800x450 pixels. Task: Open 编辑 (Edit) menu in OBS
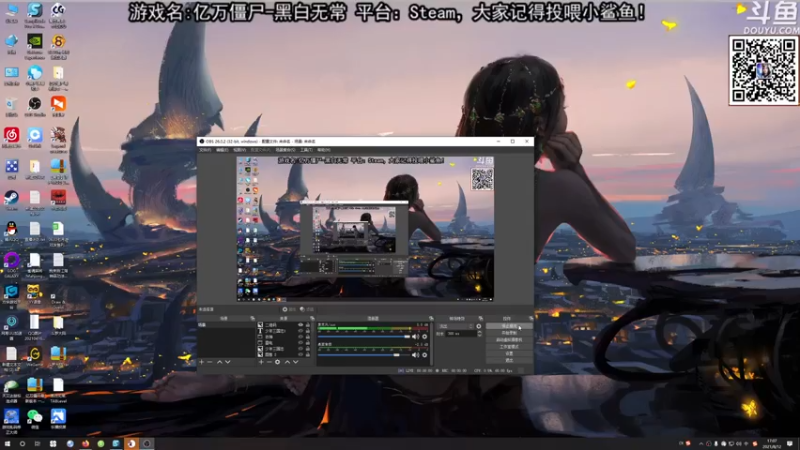(x=222, y=150)
